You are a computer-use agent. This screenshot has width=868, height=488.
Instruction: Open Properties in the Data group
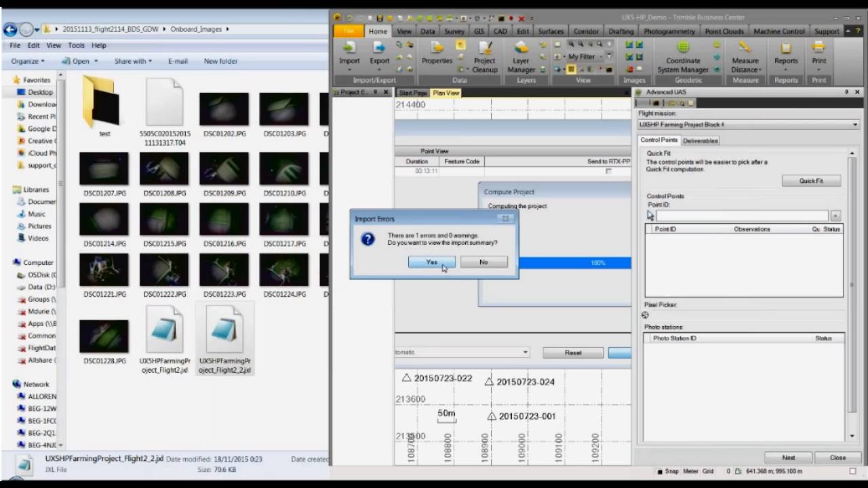pos(437,53)
